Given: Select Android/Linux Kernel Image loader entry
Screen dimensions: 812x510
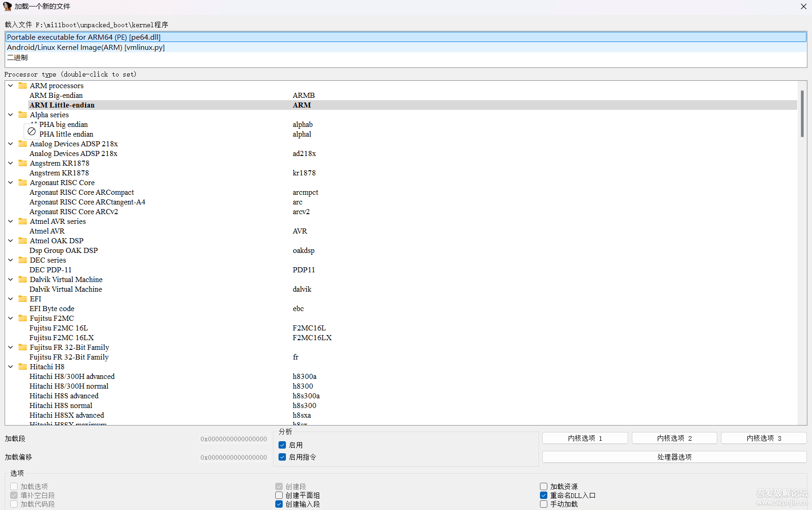Looking at the screenshot, I should click(86, 47).
